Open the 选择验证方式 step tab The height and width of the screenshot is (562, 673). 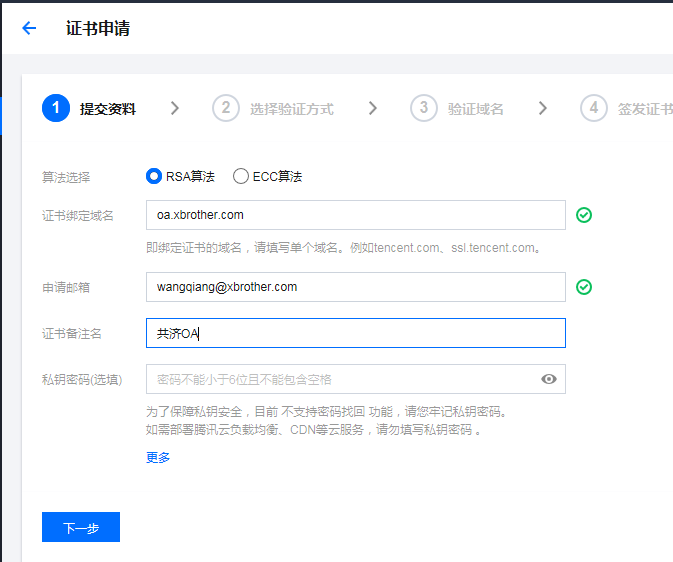coord(291,109)
